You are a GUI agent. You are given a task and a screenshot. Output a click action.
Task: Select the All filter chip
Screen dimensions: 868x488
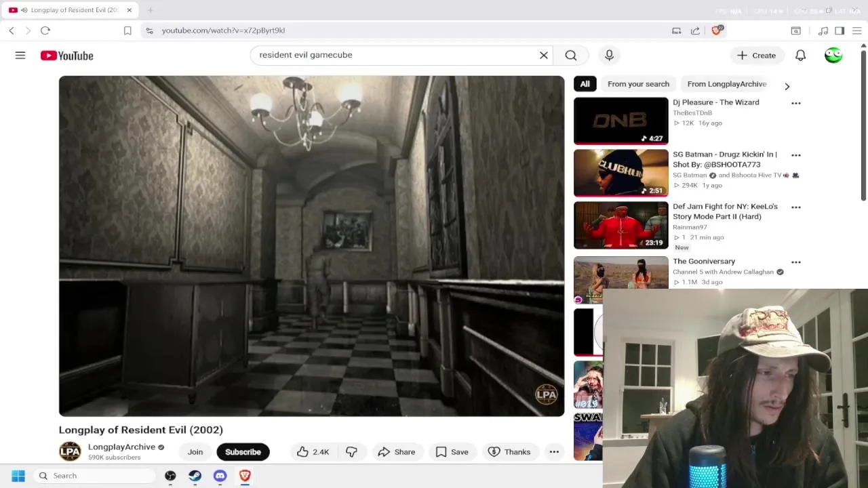(x=585, y=84)
